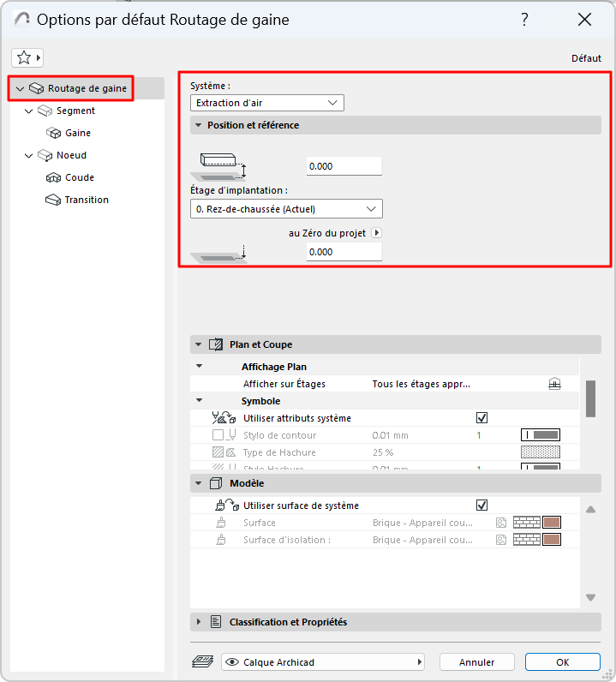Collapse the Symbole group
The image size is (616, 682).
coord(200,401)
